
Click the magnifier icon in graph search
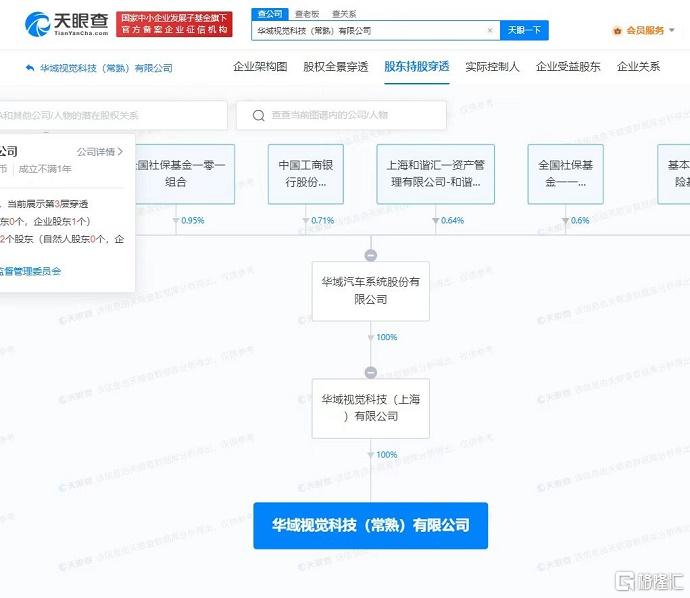click(259, 115)
